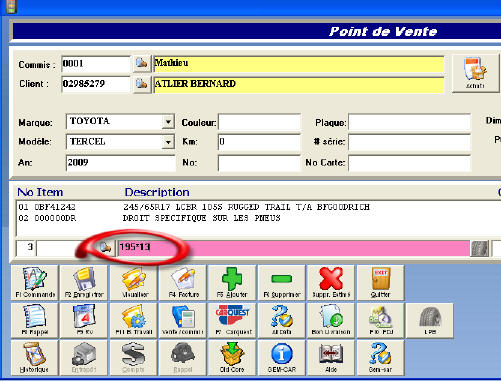The width and height of the screenshot is (501, 381).
Task: Click the Km field showing 0
Action: (x=259, y=142)
